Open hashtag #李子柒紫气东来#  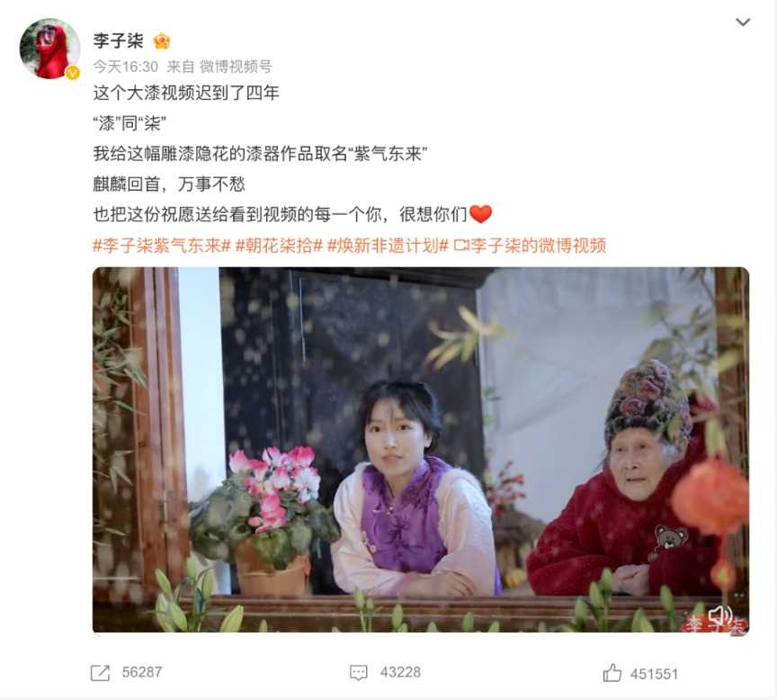coord(162,246)
